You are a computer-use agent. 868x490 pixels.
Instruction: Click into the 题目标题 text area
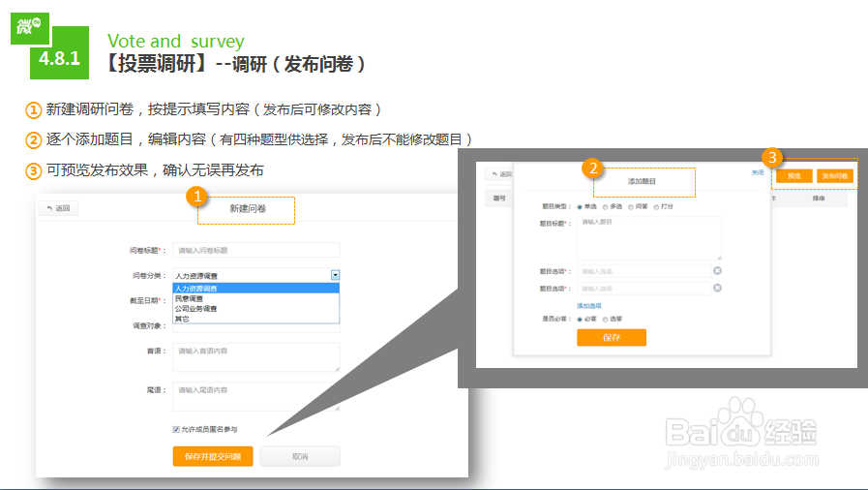click(648, 238)
